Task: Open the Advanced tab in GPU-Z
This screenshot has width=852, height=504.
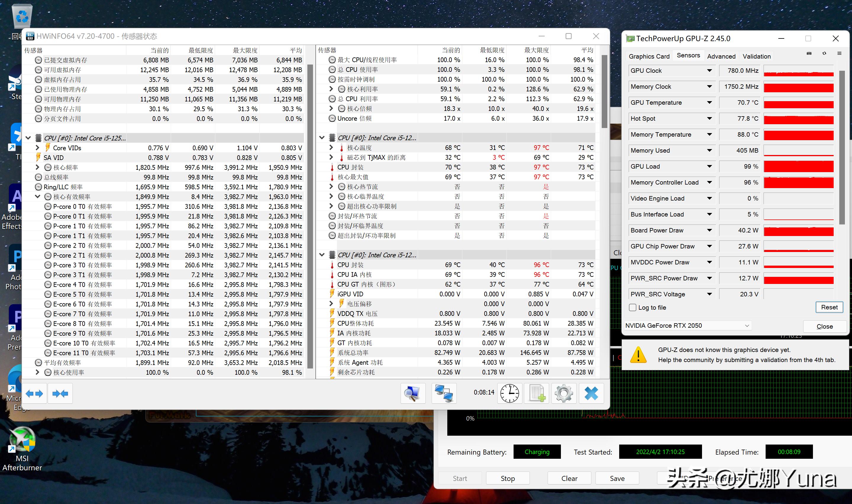Action: click(721, 56)
